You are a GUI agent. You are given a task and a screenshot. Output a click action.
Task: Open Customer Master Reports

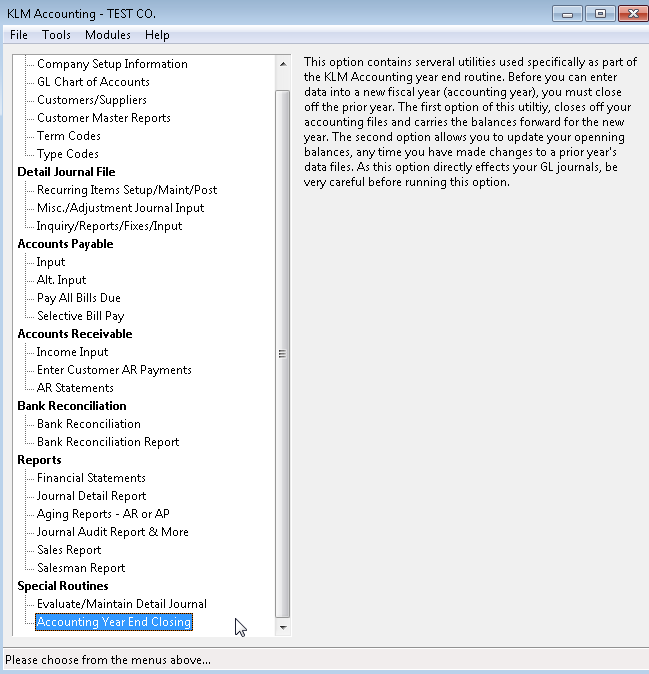[x=104, y=118]
